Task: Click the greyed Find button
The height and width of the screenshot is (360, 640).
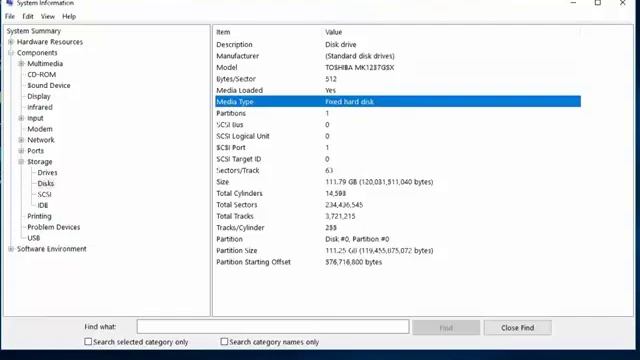Action: click(x=446, y=328)
